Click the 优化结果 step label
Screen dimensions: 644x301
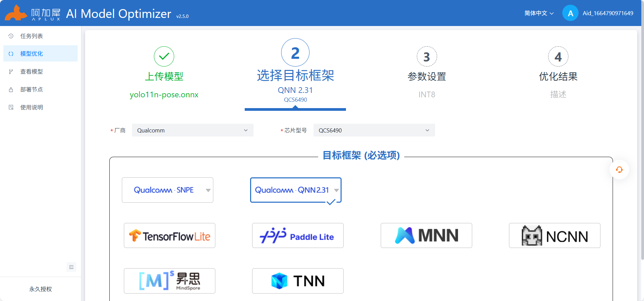click(x=558, y=76)
